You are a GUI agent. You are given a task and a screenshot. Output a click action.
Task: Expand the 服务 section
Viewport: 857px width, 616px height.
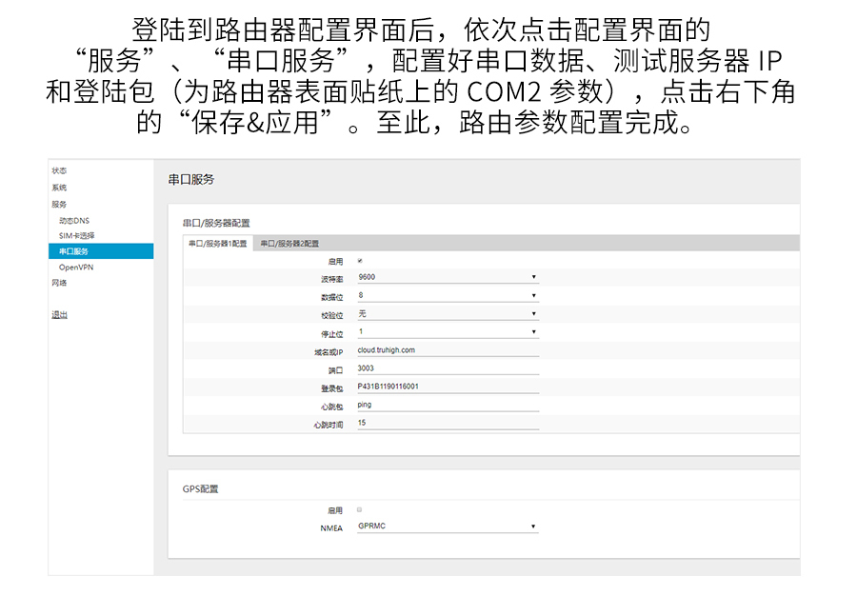[x=57, y=204]
